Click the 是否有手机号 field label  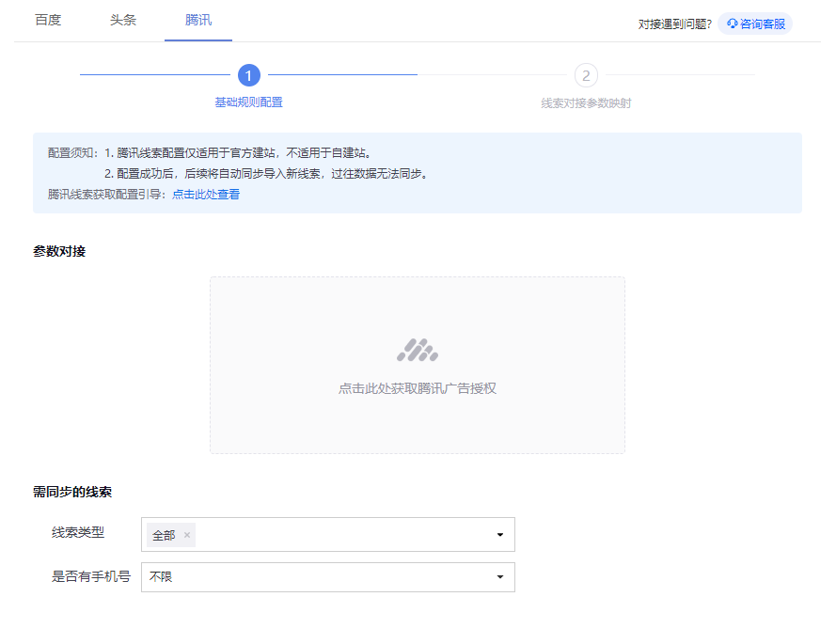click(x=91, y=576)
